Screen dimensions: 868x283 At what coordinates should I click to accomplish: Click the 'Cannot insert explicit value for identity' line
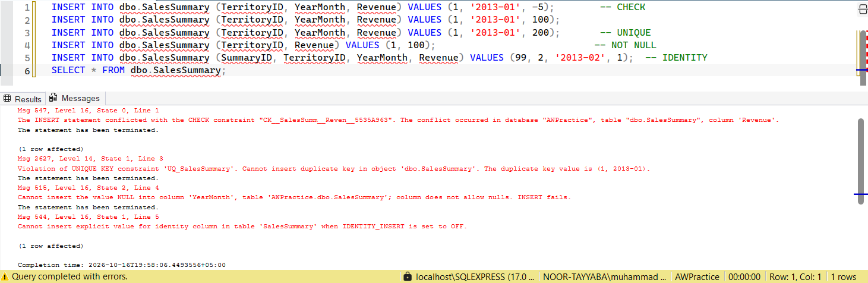[x=242, y=227]
